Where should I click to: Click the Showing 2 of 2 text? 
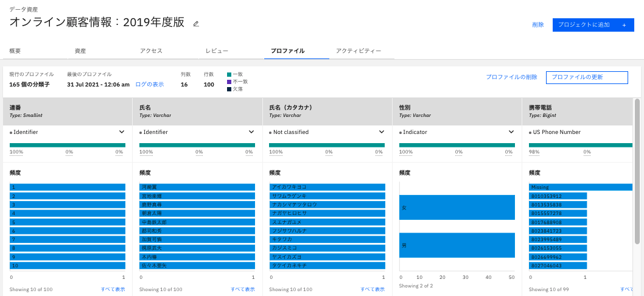(416, 286)
